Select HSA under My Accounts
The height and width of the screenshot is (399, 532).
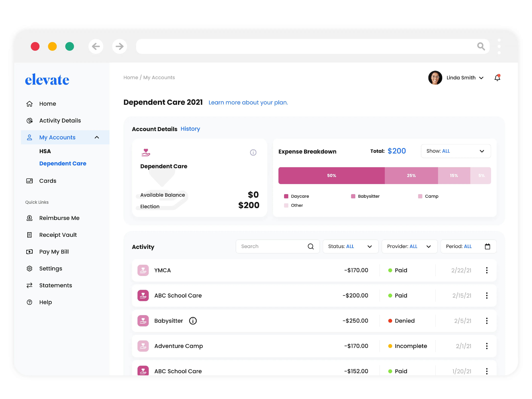[x=45, y=151]
